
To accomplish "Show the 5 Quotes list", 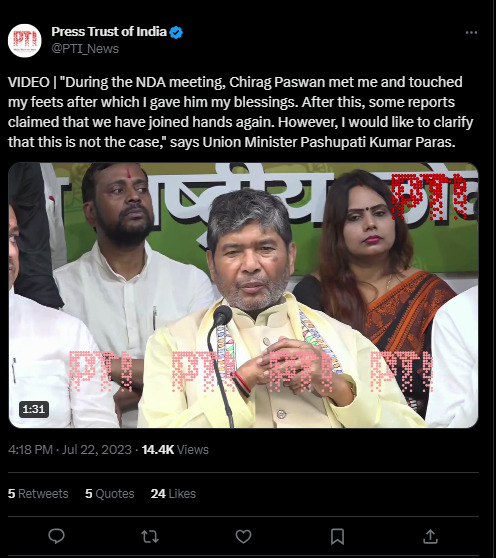I will [x=110, y=494].
